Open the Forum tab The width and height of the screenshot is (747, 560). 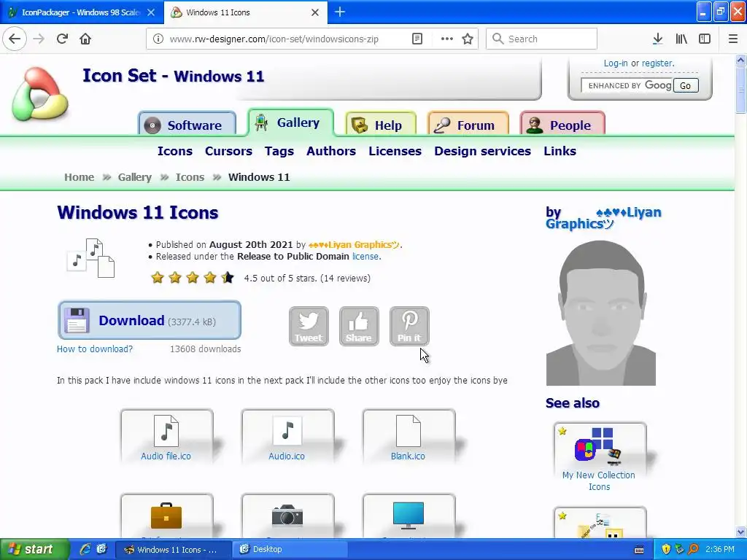[x=468, y=125]
